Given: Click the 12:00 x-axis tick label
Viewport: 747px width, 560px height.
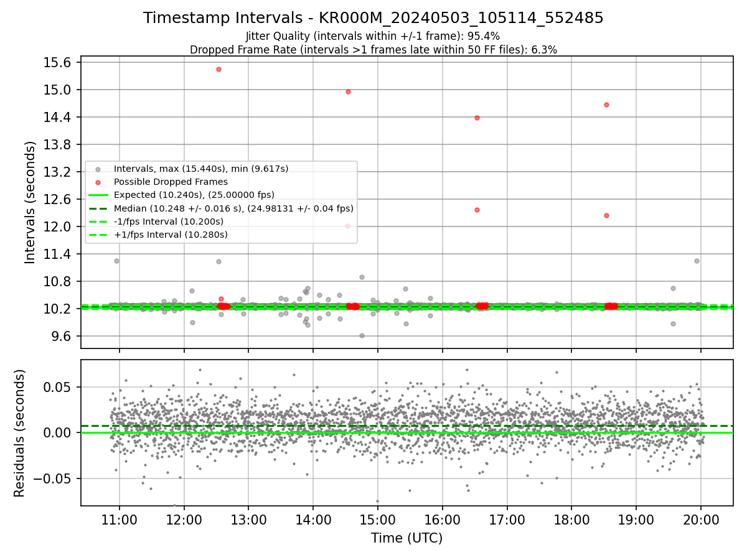Looking at the screenshot, I should 184,519.
